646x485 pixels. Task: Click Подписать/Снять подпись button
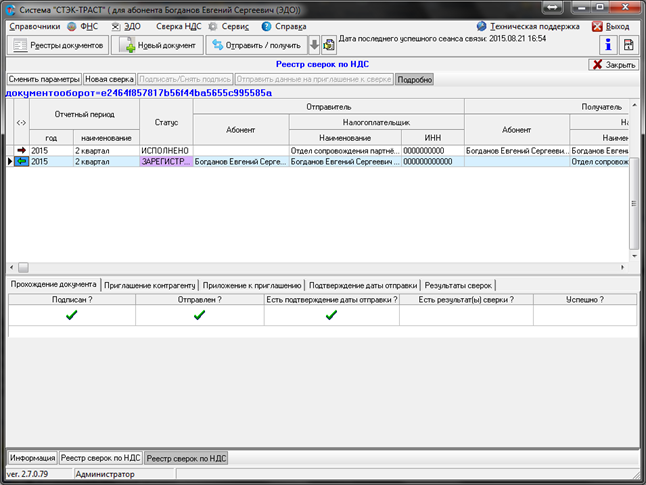[x=185, y=79]
